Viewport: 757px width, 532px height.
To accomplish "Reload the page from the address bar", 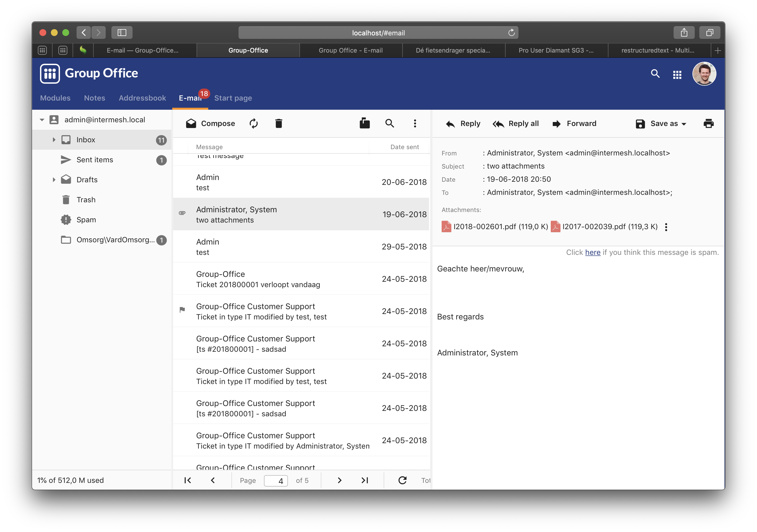I will point(511,33).
